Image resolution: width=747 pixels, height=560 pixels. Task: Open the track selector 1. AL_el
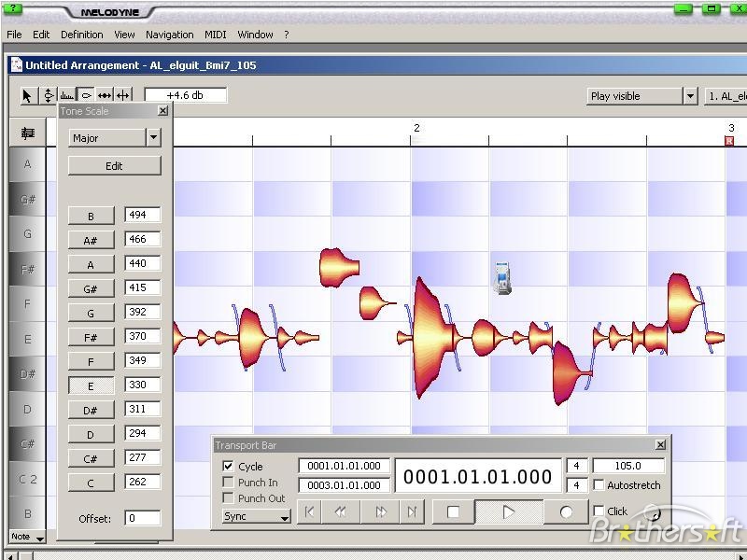pyautogui.click(x=726, y=96)
